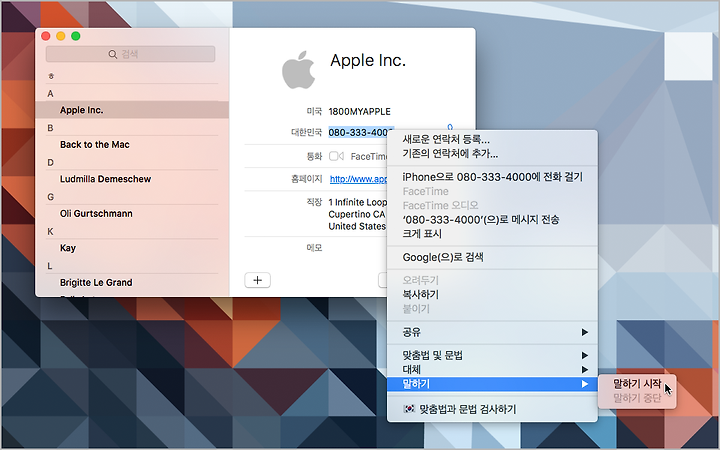Click the selected 080-333-4000 phone number
The height and width of the screenshot is (450, 720).
[x=358, y=132]
